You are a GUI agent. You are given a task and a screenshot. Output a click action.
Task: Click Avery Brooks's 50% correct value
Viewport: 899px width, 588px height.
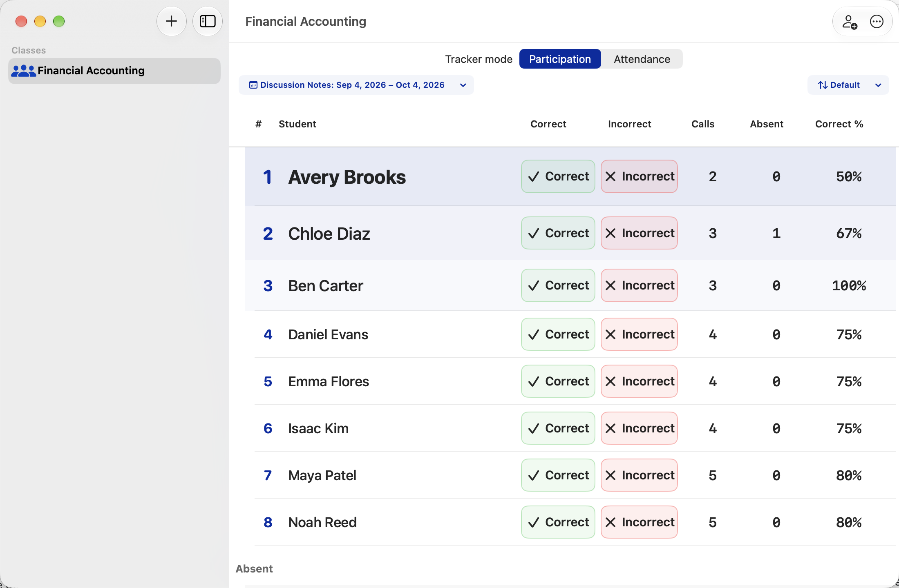tap(849, 176)
